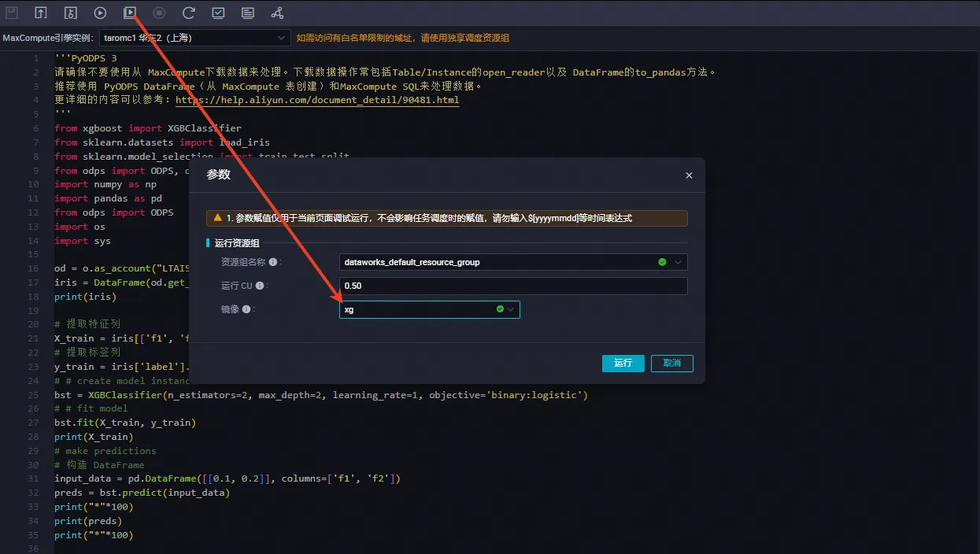The image size is (980, 554).
Task: Click code line 'print(preds)'
Action: [88, 521]
